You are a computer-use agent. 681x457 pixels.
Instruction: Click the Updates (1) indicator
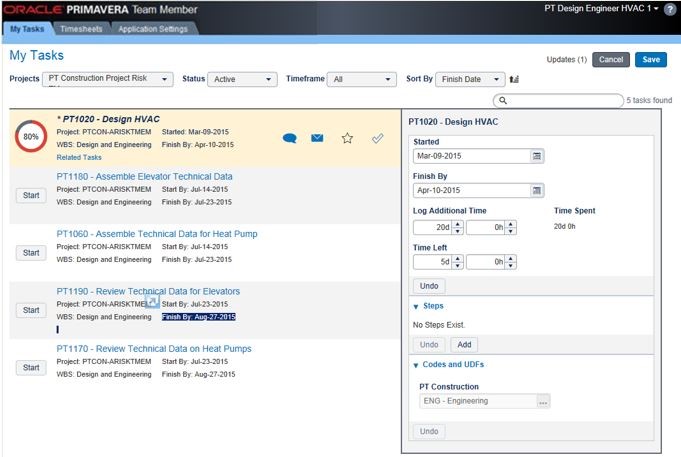pyautogui.click(x=567, y=60)
